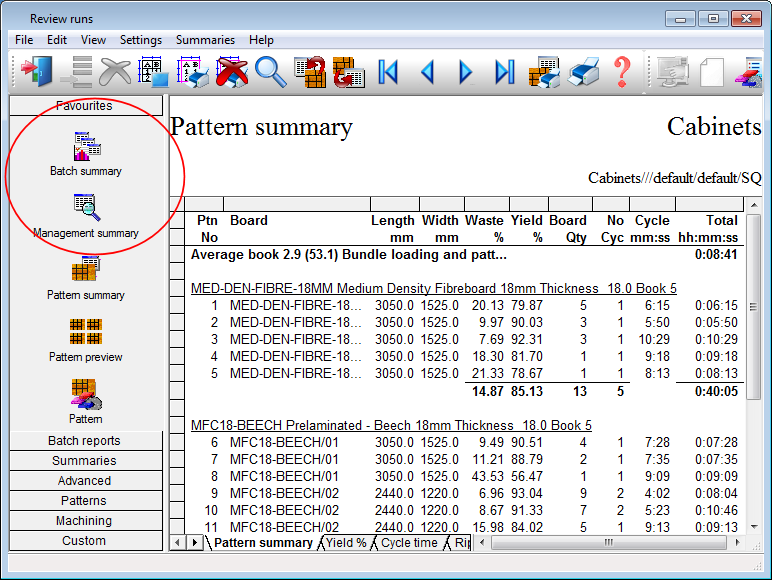This screenshot has height=580, width=772.
Task: Click the exit door toolbar icon
Action: pos(36,72)
